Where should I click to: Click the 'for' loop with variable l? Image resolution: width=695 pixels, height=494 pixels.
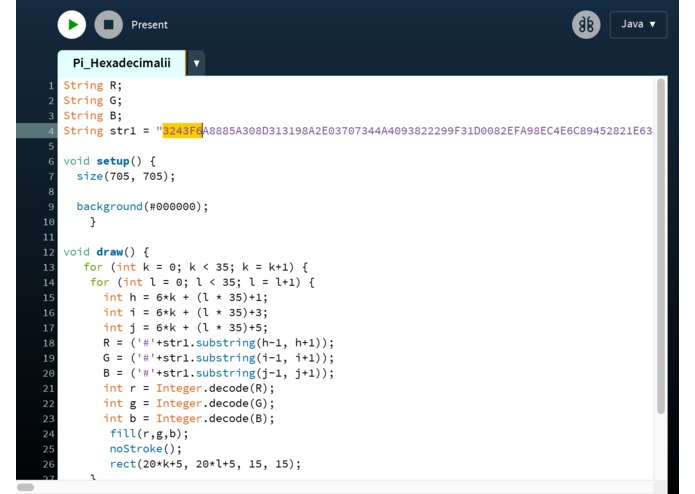tap(202, 282)
